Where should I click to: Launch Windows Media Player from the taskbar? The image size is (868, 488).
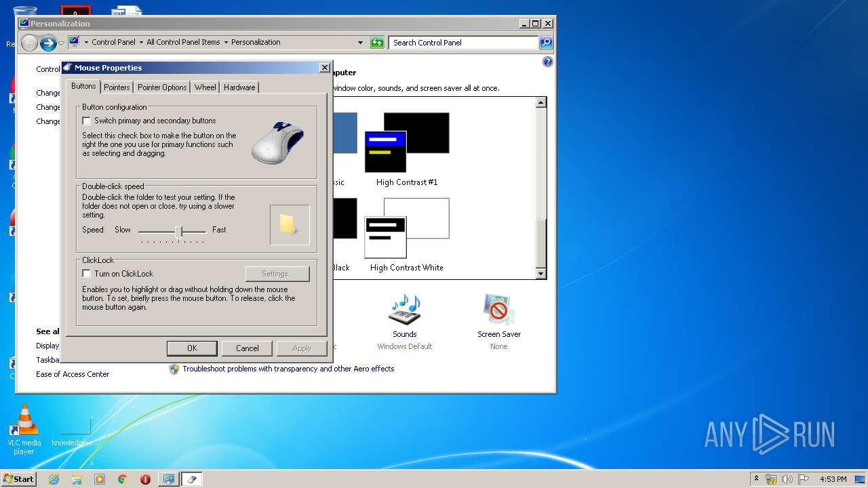100,479
